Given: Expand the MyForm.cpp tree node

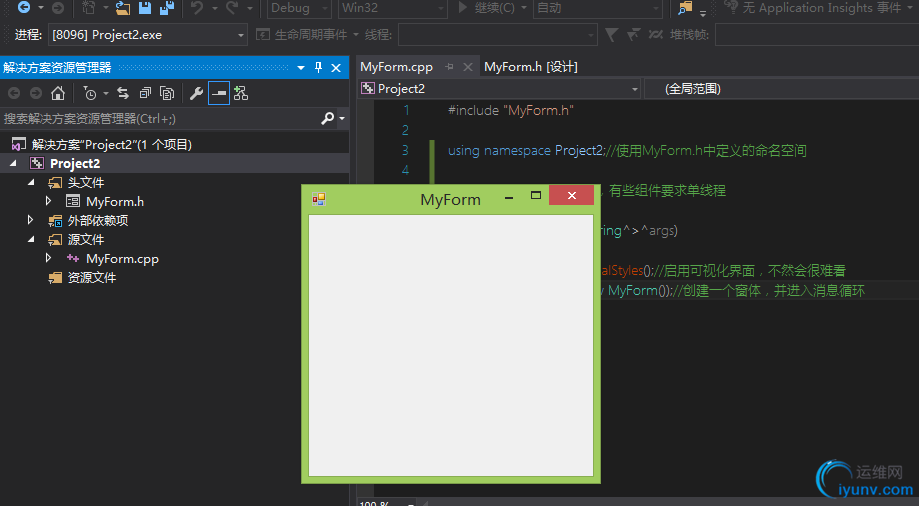Looking at the screenshot, I should click(49, 258).
